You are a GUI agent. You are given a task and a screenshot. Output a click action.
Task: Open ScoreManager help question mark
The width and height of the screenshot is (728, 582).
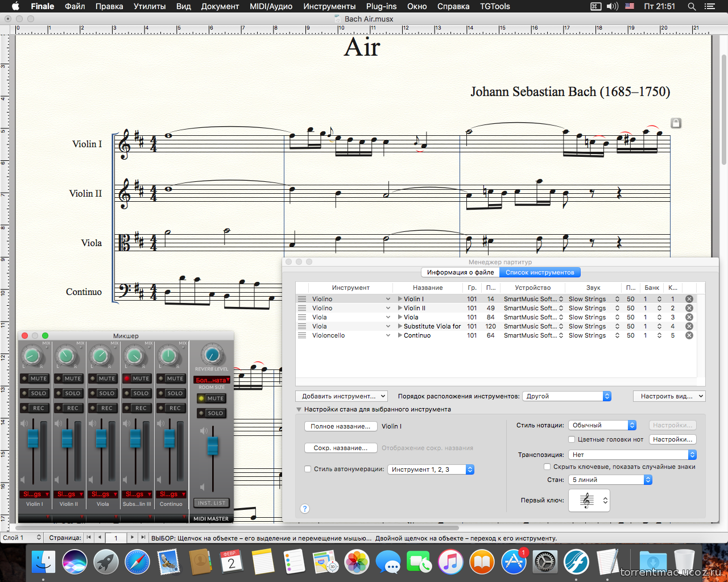(x=305, y=509)
